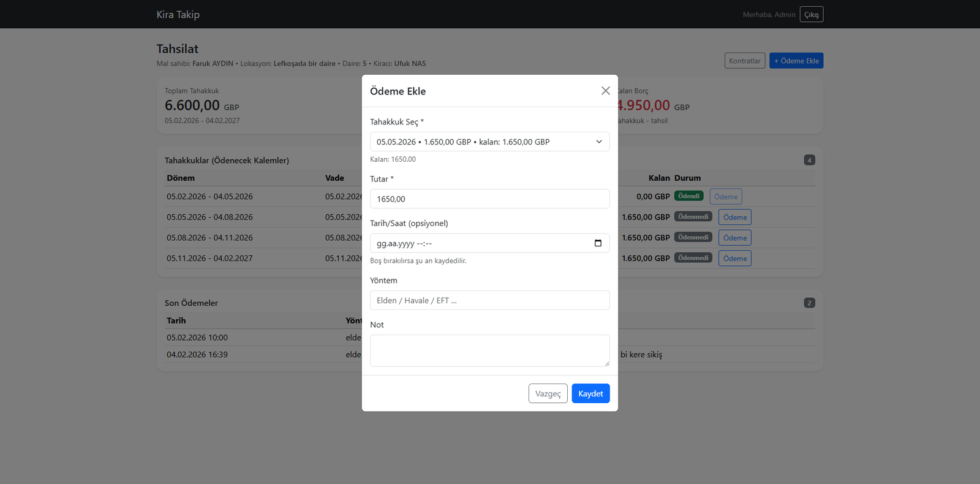
Task: Cancel with the Vazgeç button
Action: pyautogui.click(x=548, y=393)
